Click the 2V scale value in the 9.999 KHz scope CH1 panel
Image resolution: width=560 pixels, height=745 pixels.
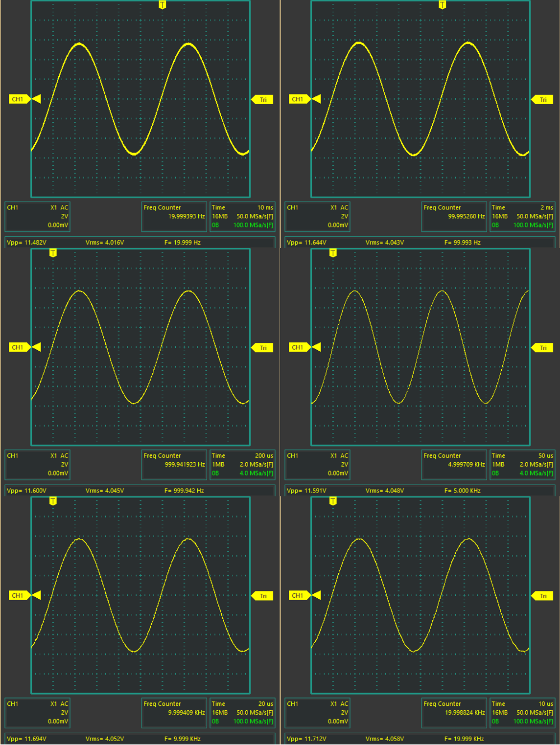64,713
